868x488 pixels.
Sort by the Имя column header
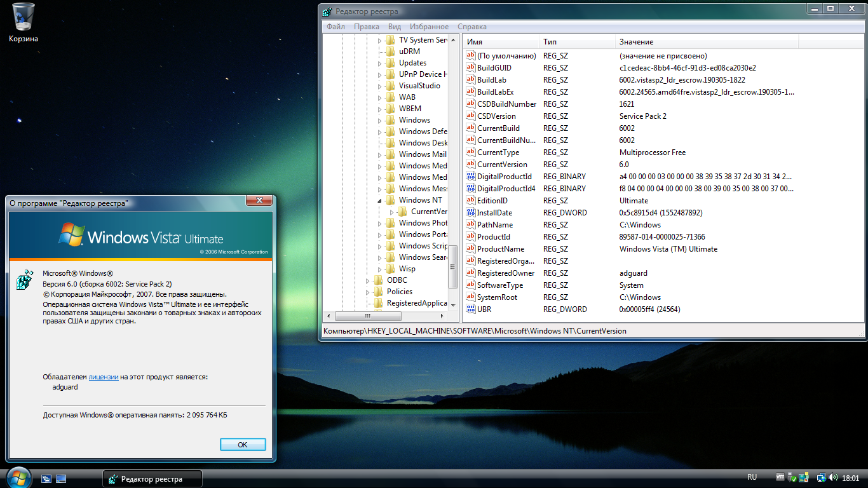pyautogui.click(x=501, y=41)
